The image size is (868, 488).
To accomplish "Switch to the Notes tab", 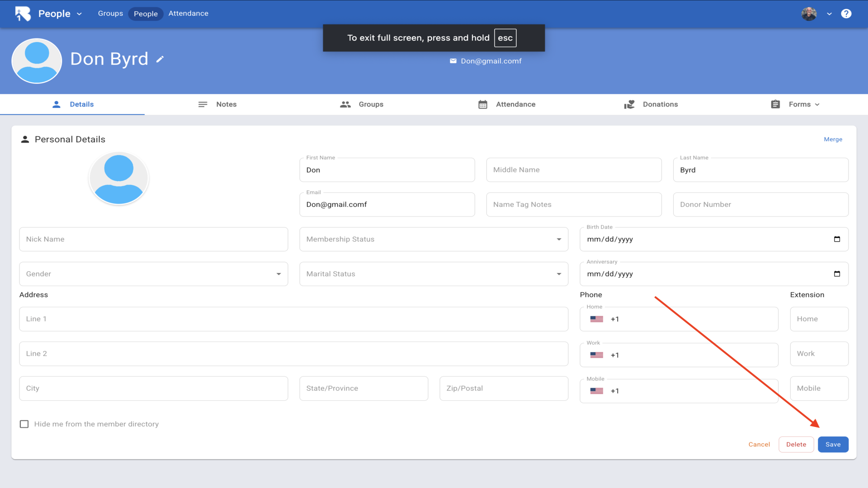I will coord(217,104).
